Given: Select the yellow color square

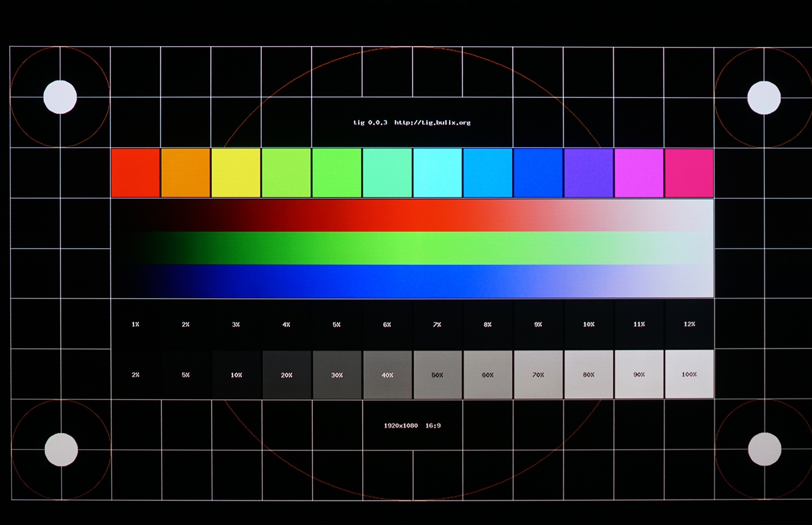Looking at the screenshot, I should pos(236,173).
